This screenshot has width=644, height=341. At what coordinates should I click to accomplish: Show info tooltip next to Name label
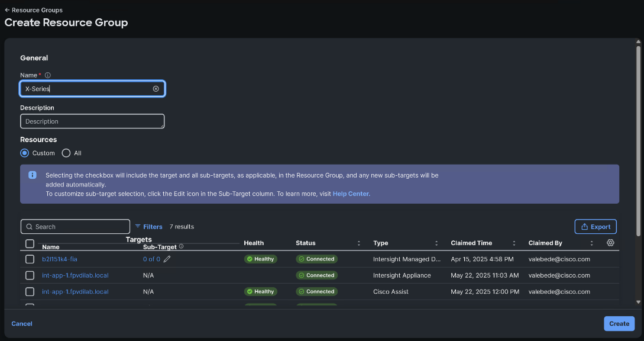pyautogui.click(x=48, y=75)
